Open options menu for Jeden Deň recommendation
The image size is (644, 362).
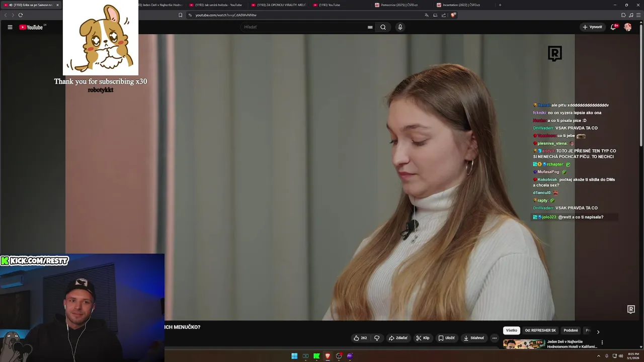click(602, 342)
